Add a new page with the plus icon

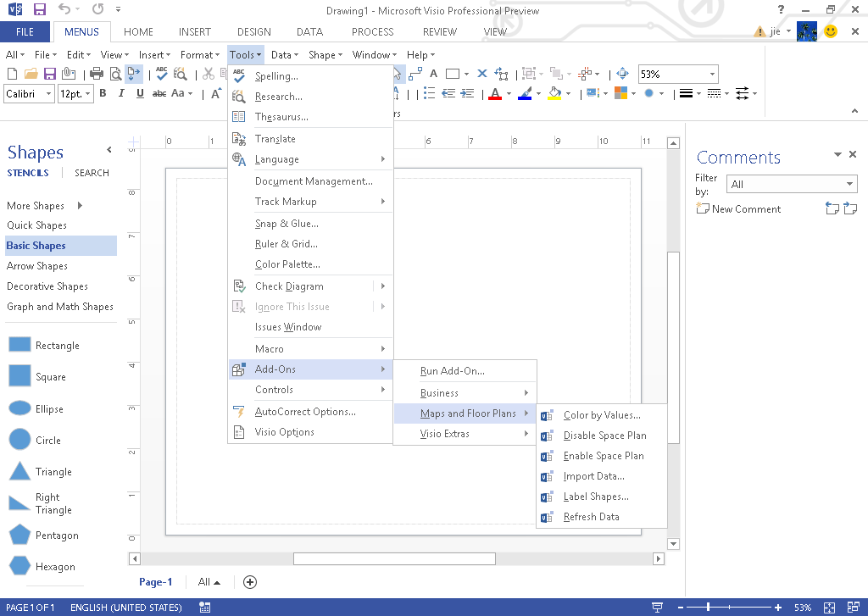250,582
